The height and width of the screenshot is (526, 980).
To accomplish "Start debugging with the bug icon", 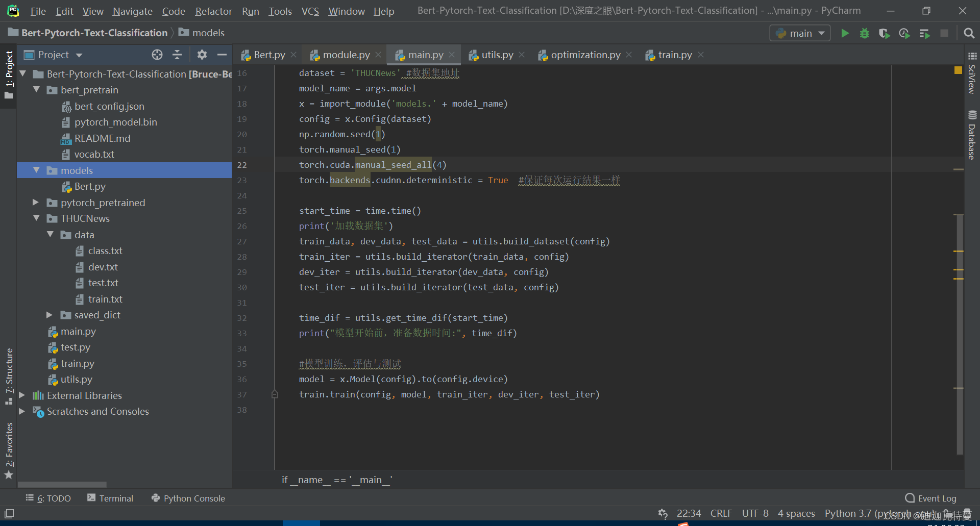I will tap(865, 33).
